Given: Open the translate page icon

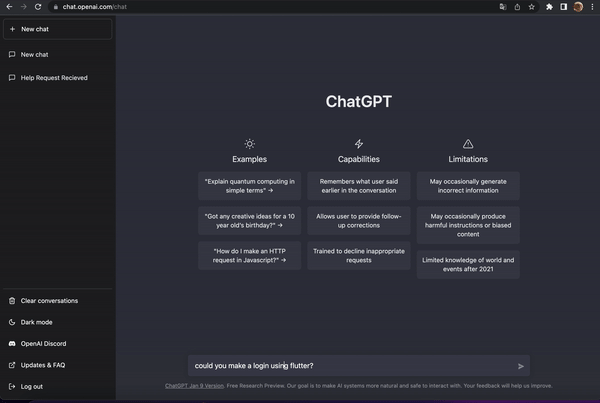Looking at the screenshot, I should (x=502, y=7).
